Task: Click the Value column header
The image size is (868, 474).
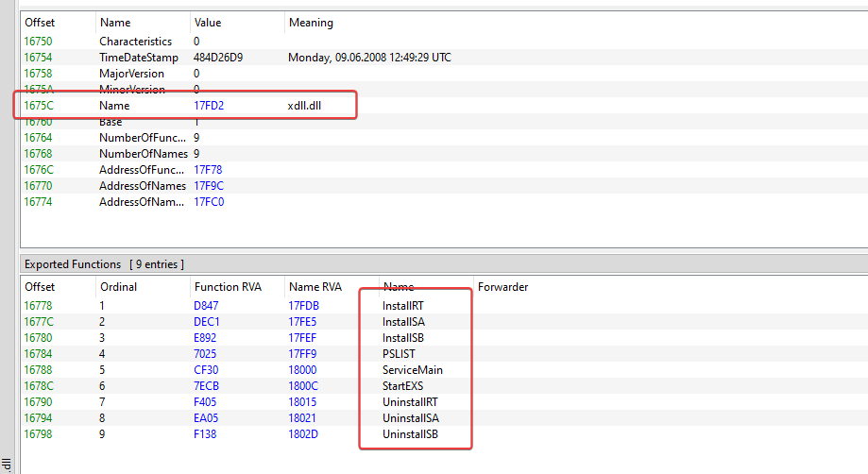Action: [208, 23]
